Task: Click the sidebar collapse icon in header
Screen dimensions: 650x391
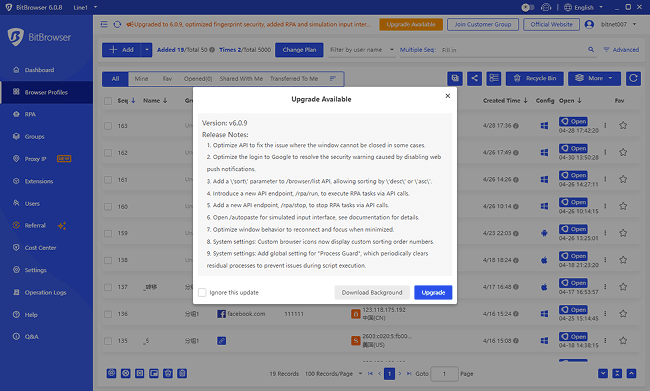Action: (x=104, y=24)
